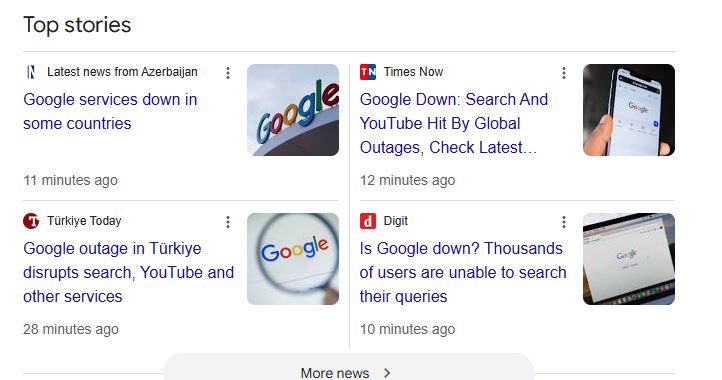Click the '10 minutes ago' timestamp
The height and width of the screenshot is (380, 722).
point(408,329)
